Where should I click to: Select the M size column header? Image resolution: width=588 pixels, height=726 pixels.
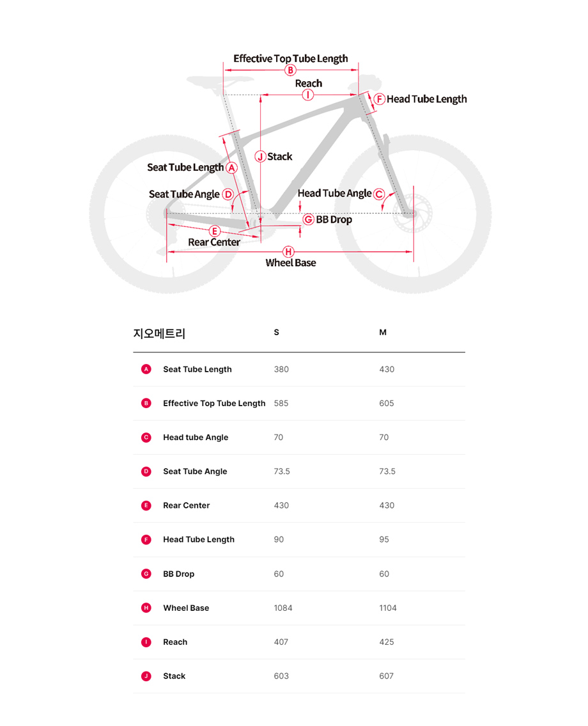383,333
